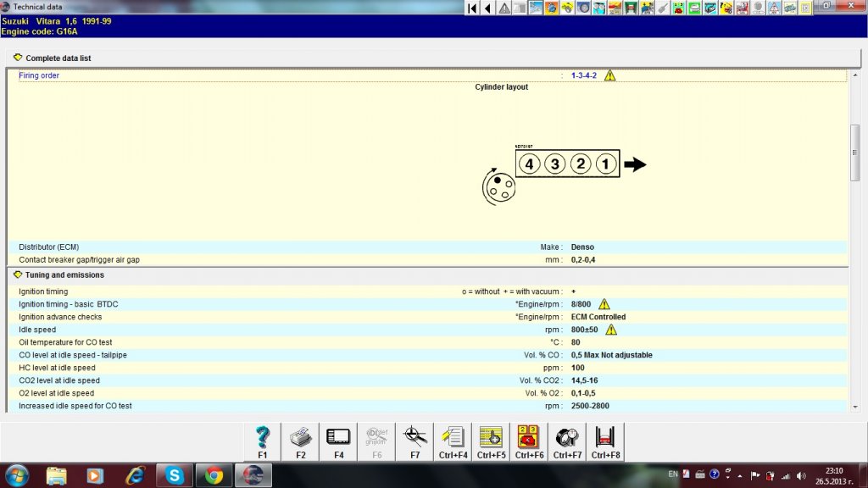The image size is (868, 488).
Task: Jump to first record with top toolbar arrow
Action: tap(472, 8)
